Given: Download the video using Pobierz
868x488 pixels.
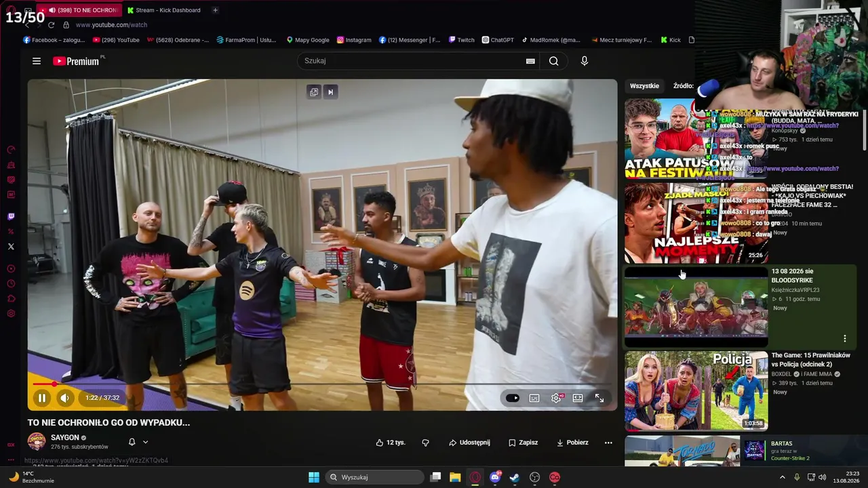Looking at the screenshot, I should [x=572, y=443].
